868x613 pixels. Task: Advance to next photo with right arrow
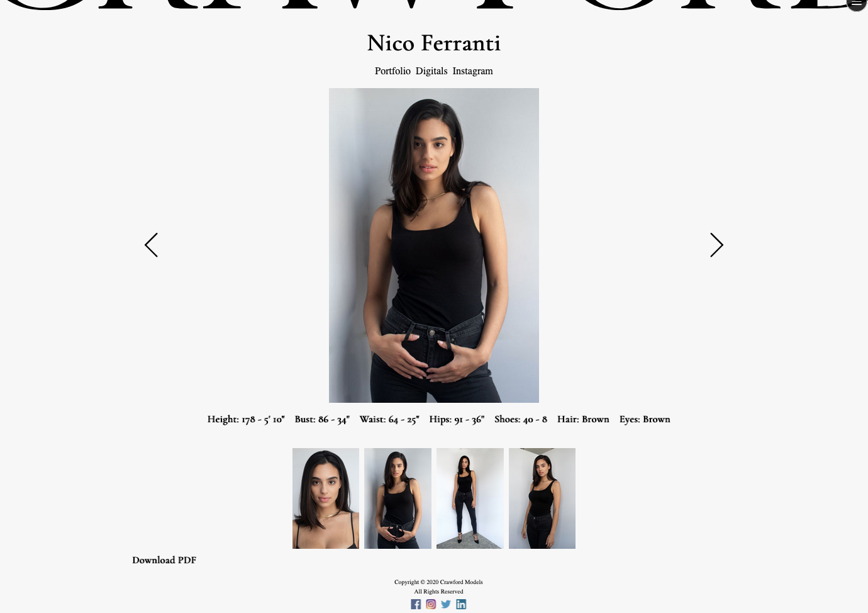click(x=716, y=245)
